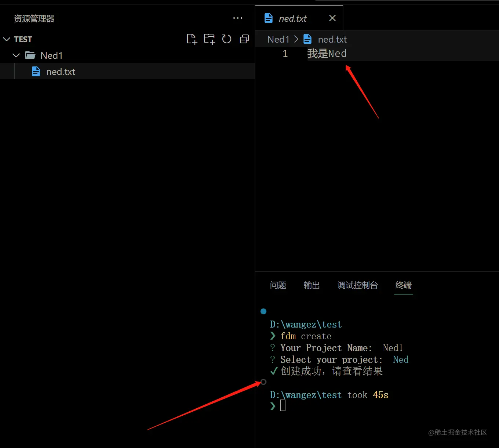This screenshot has height=448, width=499.
Task: Select ned.txt in the file tree
Action: pos(127,72)
